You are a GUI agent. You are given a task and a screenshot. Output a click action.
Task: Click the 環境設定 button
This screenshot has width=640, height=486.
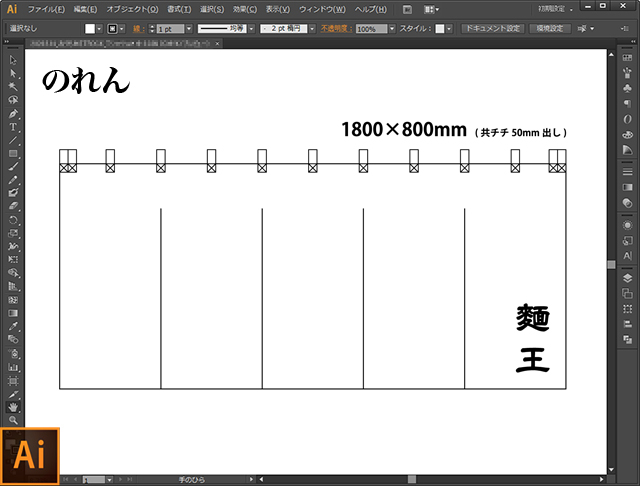[550, 29]
